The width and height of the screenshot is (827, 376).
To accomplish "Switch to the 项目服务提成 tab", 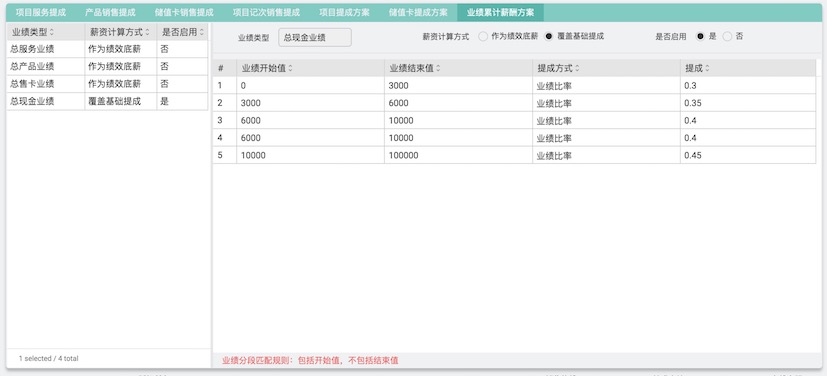I will (x=41, y=13).
